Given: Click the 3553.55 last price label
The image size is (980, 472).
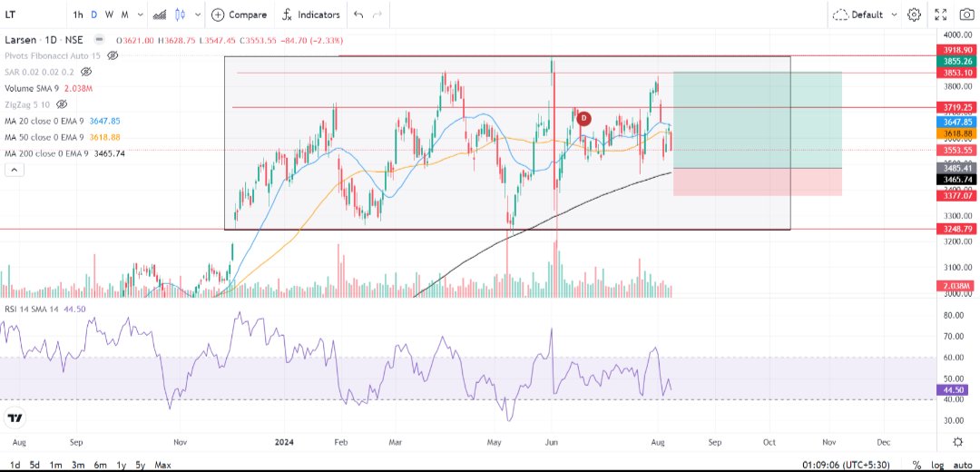Looking at the screenshot, I should (x=956, y=150).
